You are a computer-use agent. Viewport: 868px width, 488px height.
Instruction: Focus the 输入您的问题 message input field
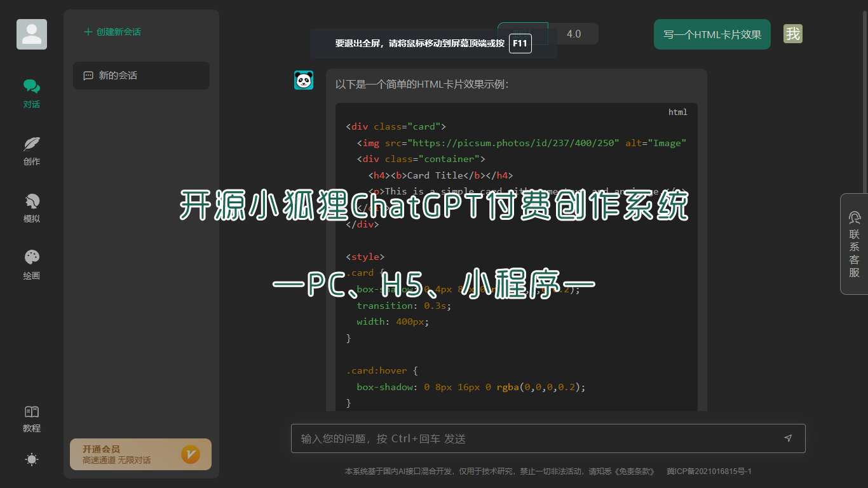point(548,438)
